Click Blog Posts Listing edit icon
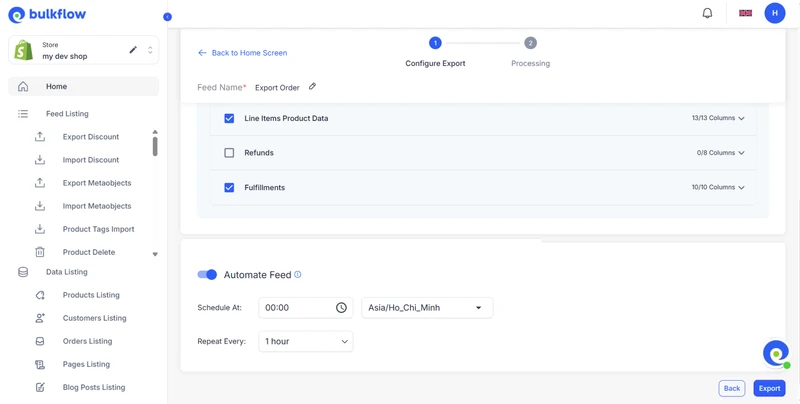The image size is (800, 404). pos(40,387)
